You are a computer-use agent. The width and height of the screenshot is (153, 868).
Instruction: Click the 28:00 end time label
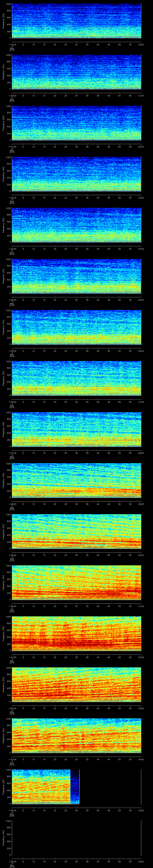141,453
